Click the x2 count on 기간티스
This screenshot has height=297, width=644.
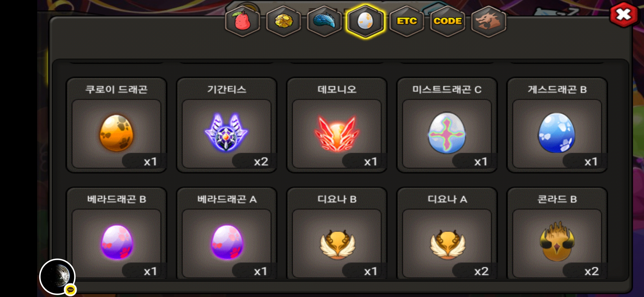[261, 161]
